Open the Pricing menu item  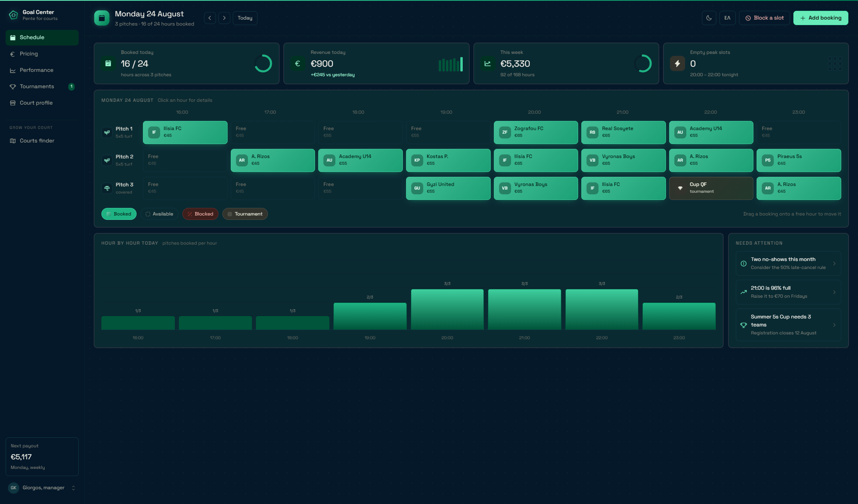click(x=42, y=54)
